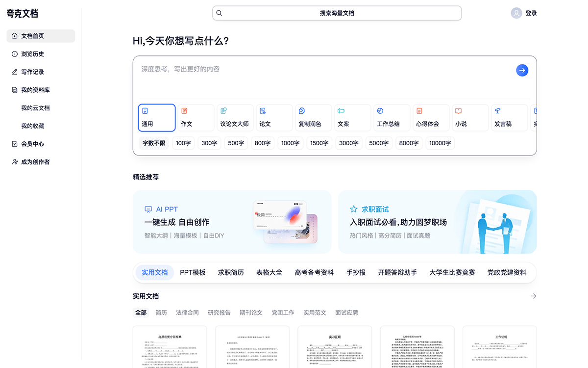The image size is (588, 368).
Task: Switch to the PPT模板 tab
Action: [x=193, y=272]
